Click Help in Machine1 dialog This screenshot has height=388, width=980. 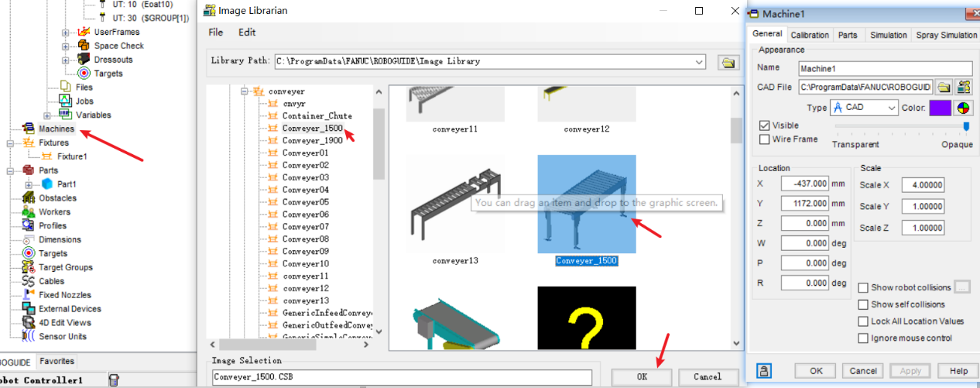958,371
